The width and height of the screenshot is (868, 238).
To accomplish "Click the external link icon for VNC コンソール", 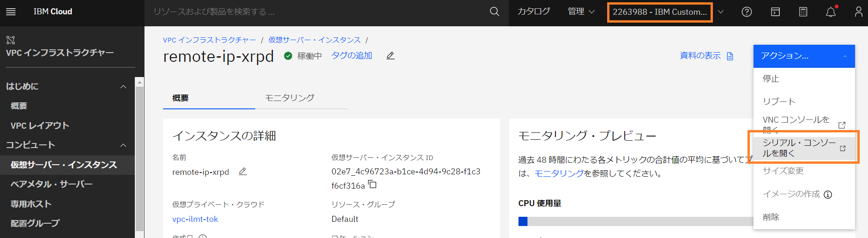I will [842, 125].
